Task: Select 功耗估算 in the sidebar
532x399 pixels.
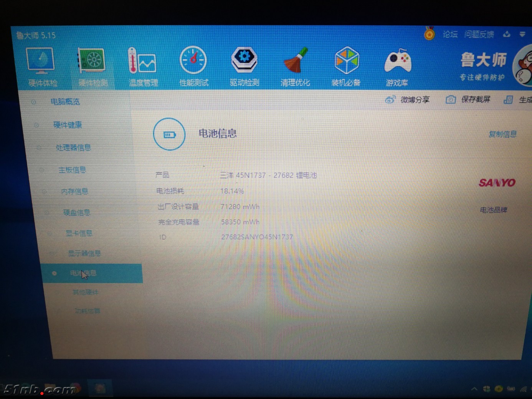Action: [x=88, y=311]
